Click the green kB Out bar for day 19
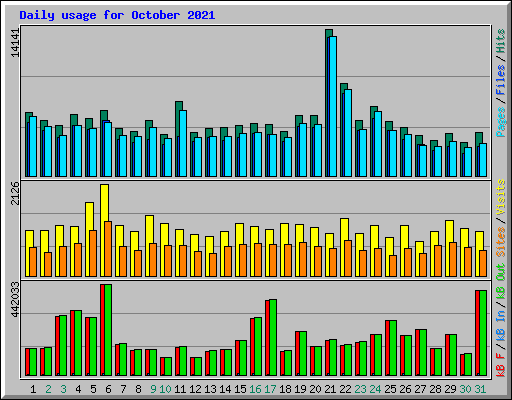The height and width of the screenshot is (400, 512). [x=303, y=353]
